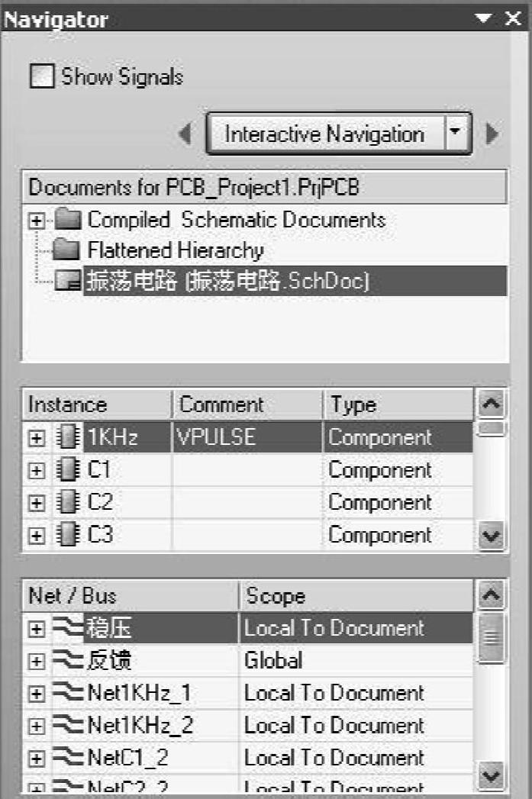Select the C2 component chip icon
The image size is (532, 799).
pyautogui.click(x=68, y=502)
